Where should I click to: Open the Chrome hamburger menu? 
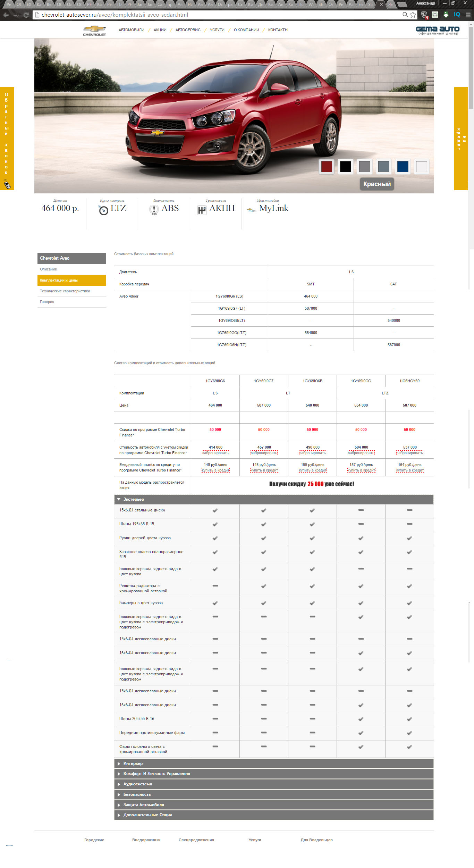tap(468, 15)
